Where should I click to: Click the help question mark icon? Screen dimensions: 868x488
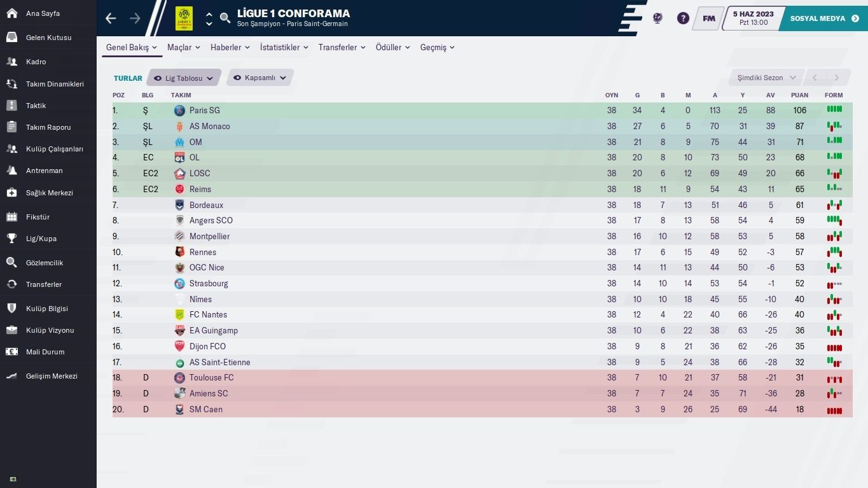683,18
